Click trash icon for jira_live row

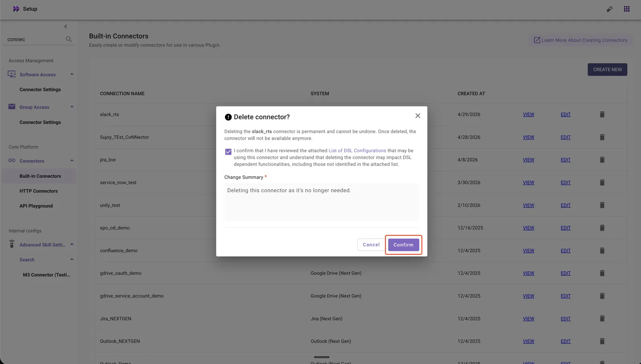(x=602, y=160)
